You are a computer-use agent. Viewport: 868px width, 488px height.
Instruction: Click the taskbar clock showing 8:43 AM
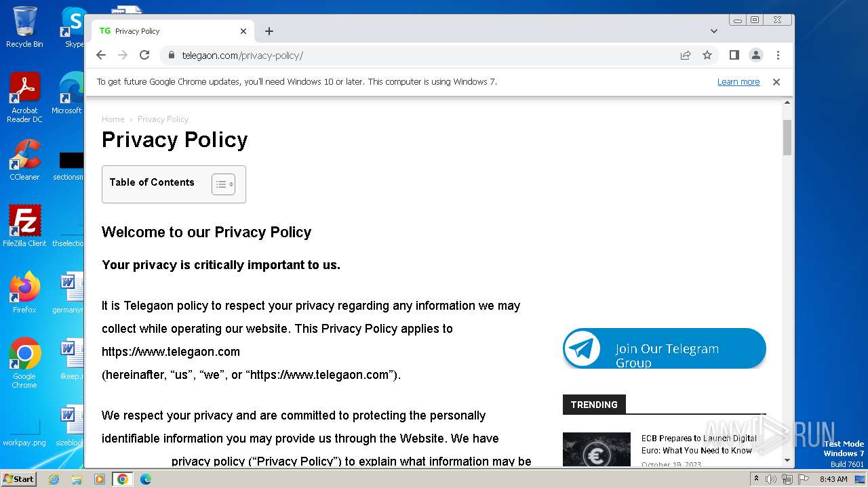[x=833, y=479]
